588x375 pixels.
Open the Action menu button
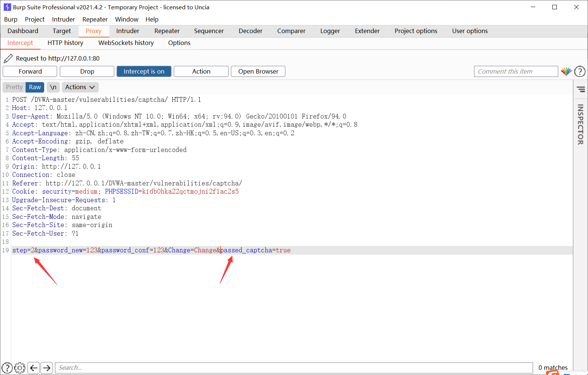pyautogui.click(x=201, y=71)
